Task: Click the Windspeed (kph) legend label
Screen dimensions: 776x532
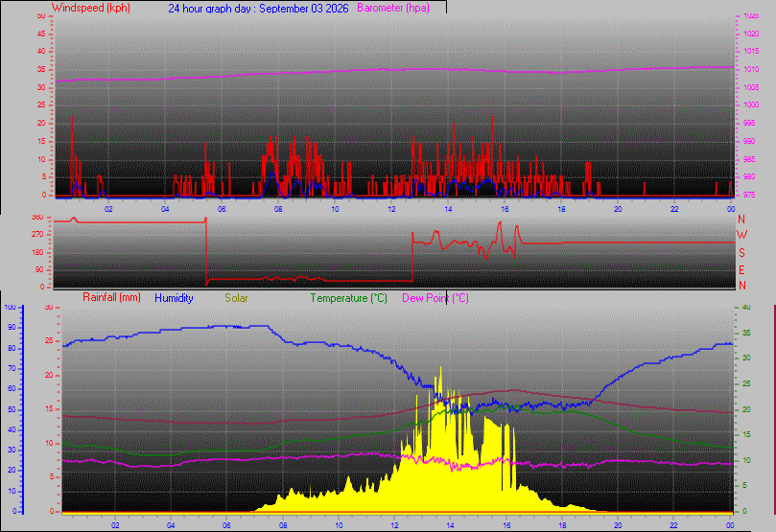Action: click(90, 8)
